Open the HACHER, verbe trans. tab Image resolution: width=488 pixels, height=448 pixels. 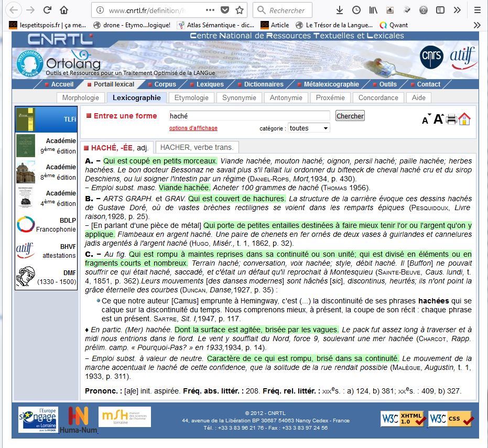pos(197,147)
